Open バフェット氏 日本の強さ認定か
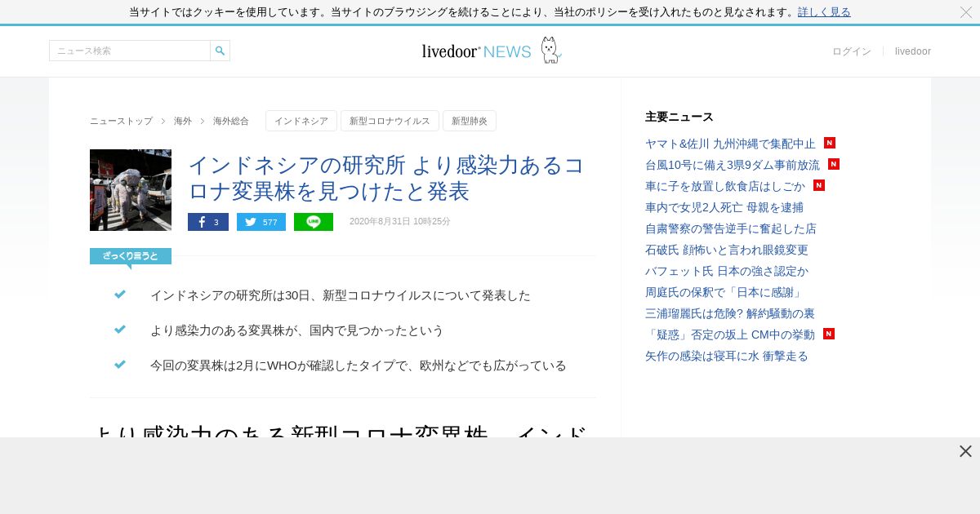Image resolution: width=980 pixels, height=514 pixels. pyautogui.click(x=727, y=271)
